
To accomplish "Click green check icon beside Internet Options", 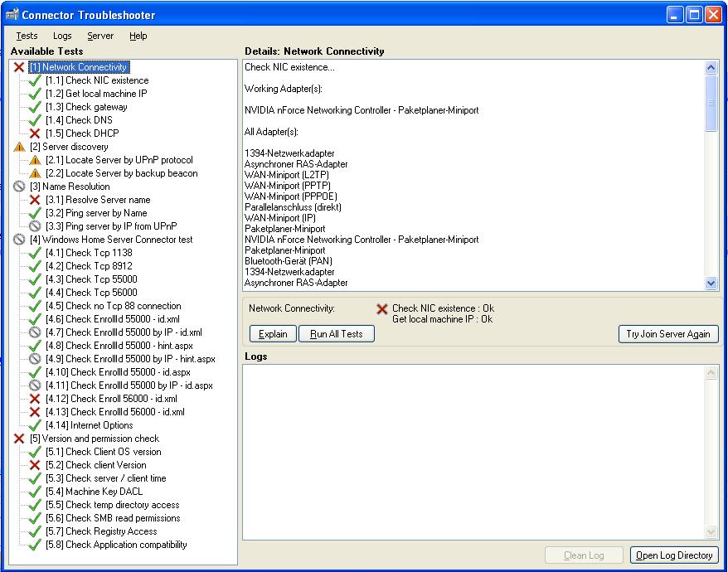I will tap(35, 426).
